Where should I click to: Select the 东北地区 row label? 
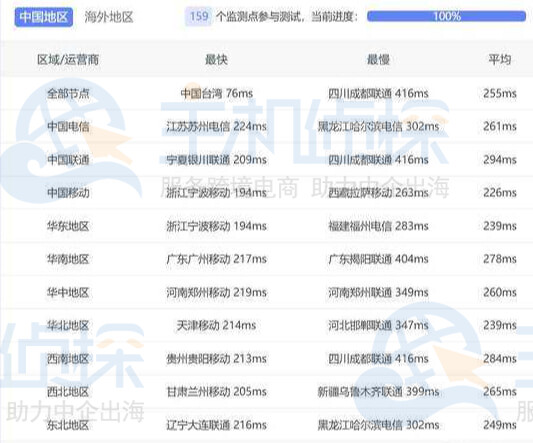[x=68, y=425]
